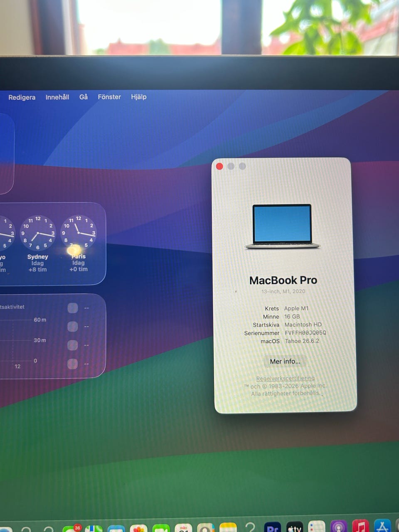Open Podcasts from the Dock
Viewport: 399px width, 532px height.
point(339,527)
